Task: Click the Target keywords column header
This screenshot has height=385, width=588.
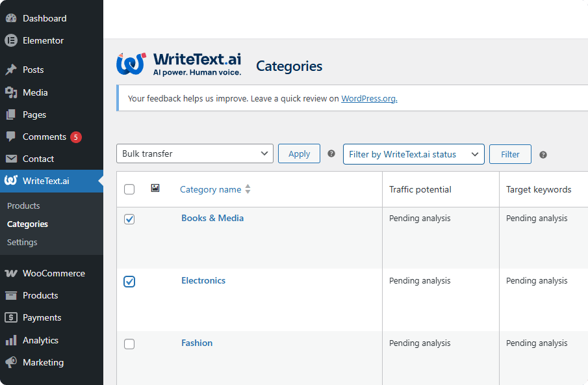Action: 539,189
